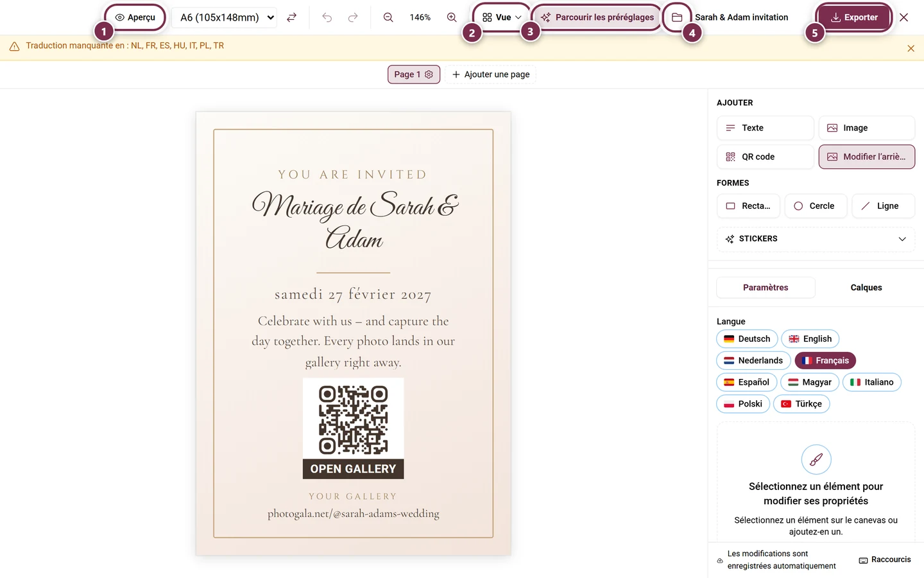This screenshot has width=924, height=578.
Task: Dismiss the missing translation warning
Action: point(911,48)
